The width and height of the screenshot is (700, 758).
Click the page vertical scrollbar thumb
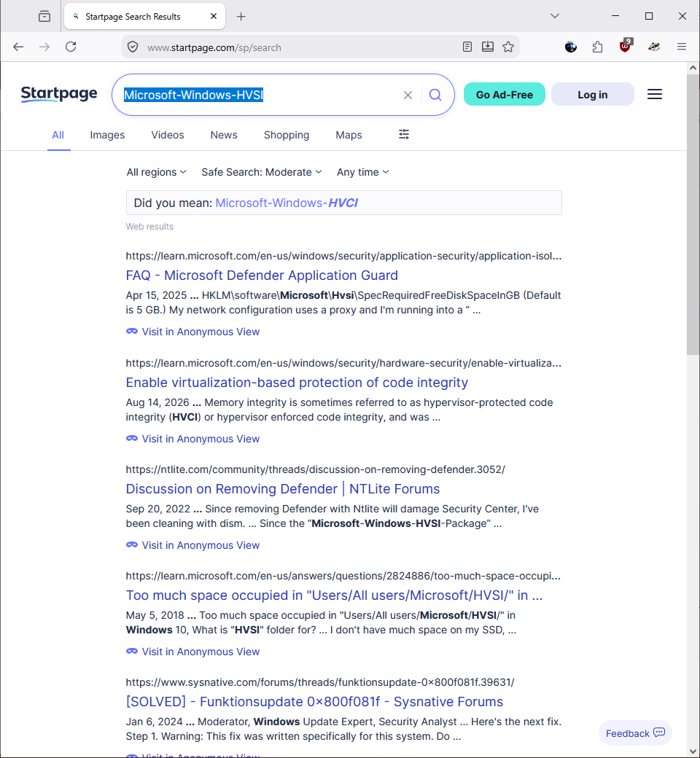click(693, 216)
